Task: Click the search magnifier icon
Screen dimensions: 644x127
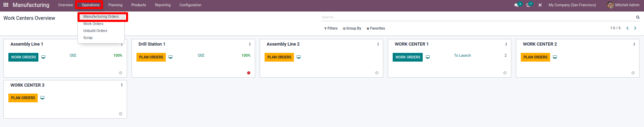Action: 638,17
